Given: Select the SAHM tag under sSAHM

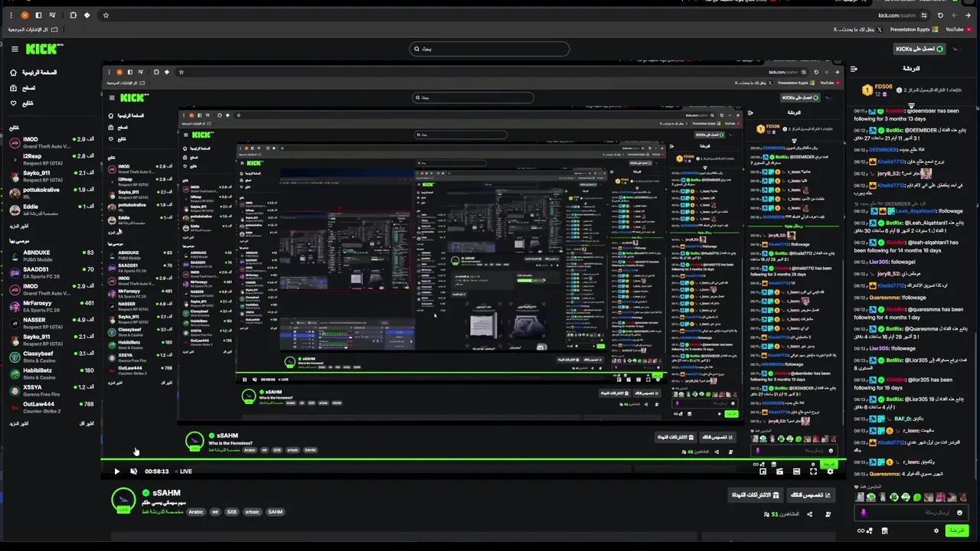Looking at the screenshot, I should click(276, 512).
